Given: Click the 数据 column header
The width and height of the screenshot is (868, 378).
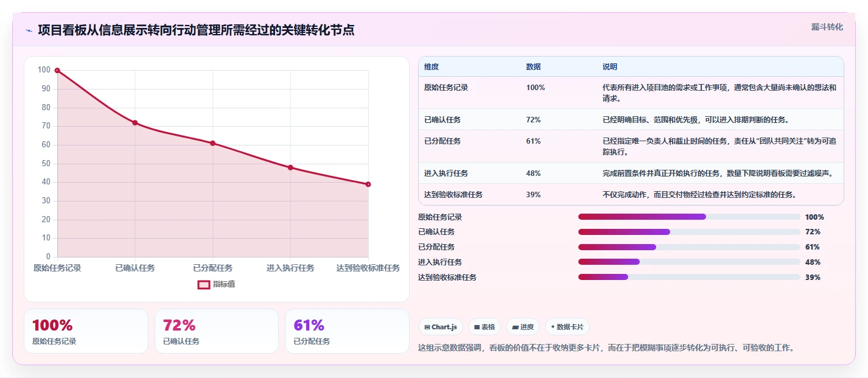Looking at the screenshot, I should (533, 67).
